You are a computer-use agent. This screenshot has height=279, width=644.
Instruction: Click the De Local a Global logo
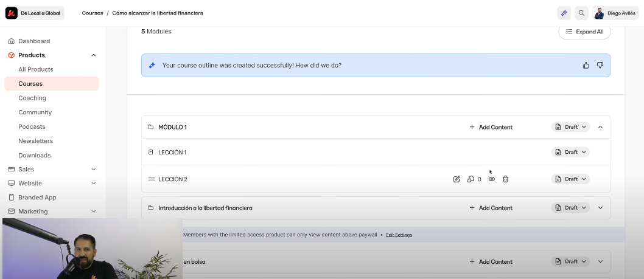click(35, 13)
